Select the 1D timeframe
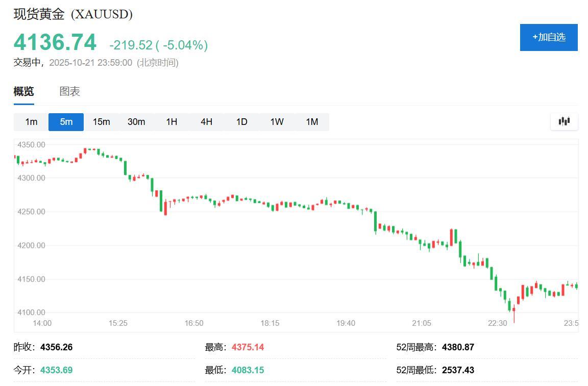This screenshot has width=588, height=386. (x=241, y=122)
